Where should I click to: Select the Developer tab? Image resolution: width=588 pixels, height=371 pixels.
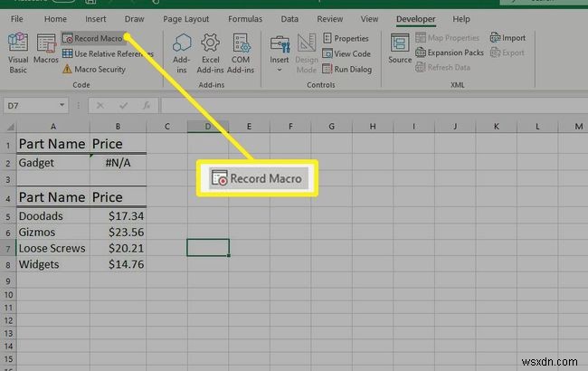[416, 19]
